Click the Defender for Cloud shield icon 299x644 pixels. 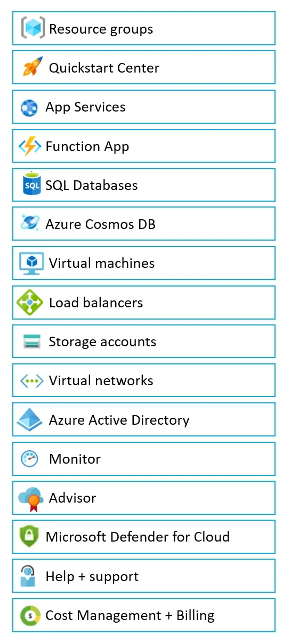tap(29, 537)
